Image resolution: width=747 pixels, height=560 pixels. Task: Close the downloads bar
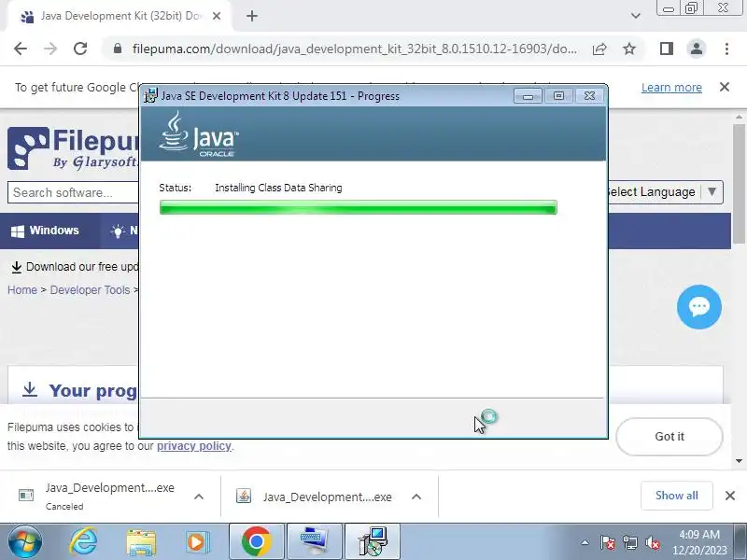tap(729, 496)
